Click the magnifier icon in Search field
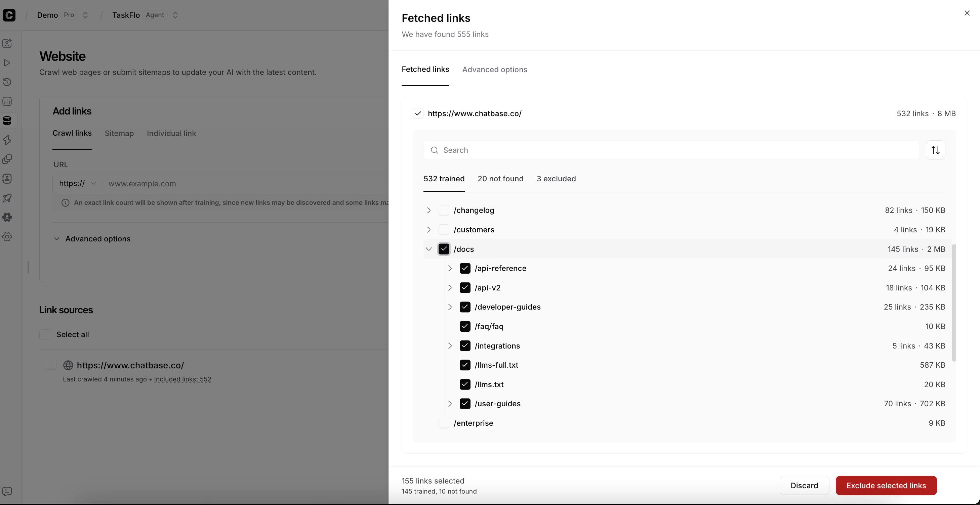This screenshot has width=980, height=505. 435,150
